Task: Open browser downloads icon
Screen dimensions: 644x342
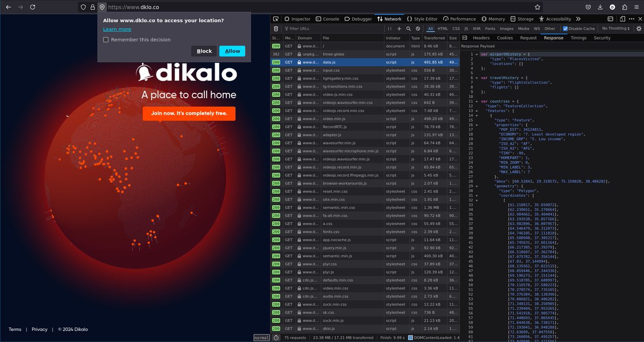Action: point(600,7)
